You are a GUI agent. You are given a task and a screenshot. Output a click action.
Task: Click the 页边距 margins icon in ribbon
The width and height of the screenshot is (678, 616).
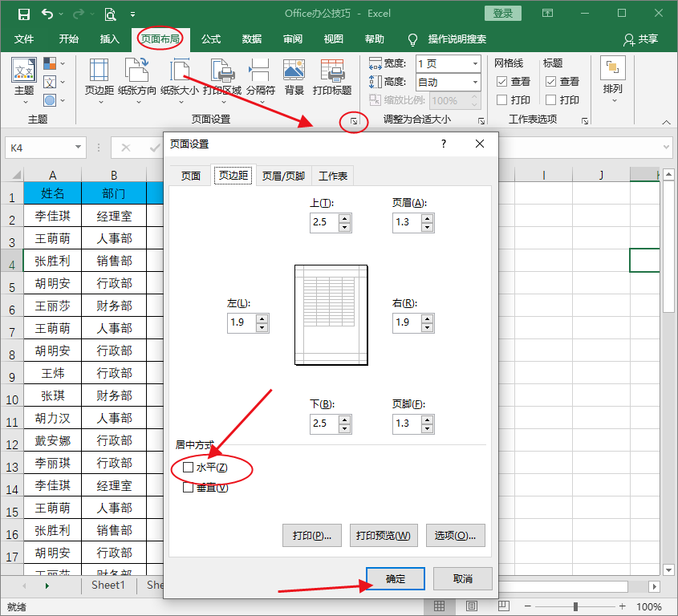(x=99, y=77)
